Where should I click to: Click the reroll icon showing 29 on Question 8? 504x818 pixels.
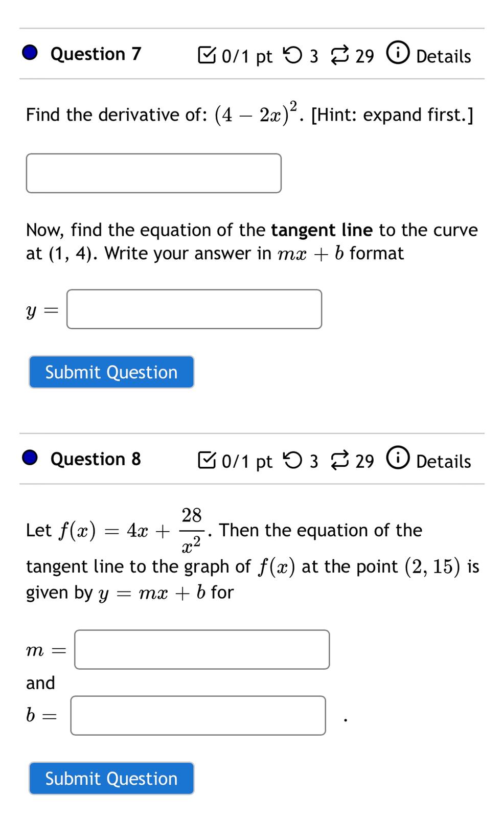(340, 460)
